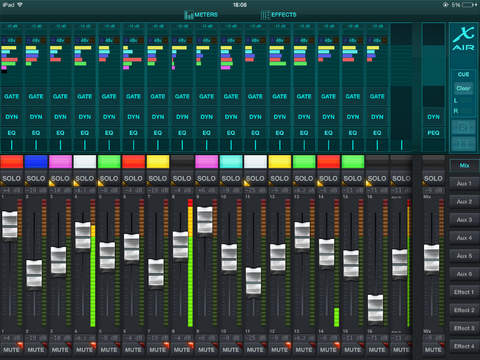Tap the yellow color label of channel 7
The width and height of the screenshot is (480, 360).
[x=158, y=162]
